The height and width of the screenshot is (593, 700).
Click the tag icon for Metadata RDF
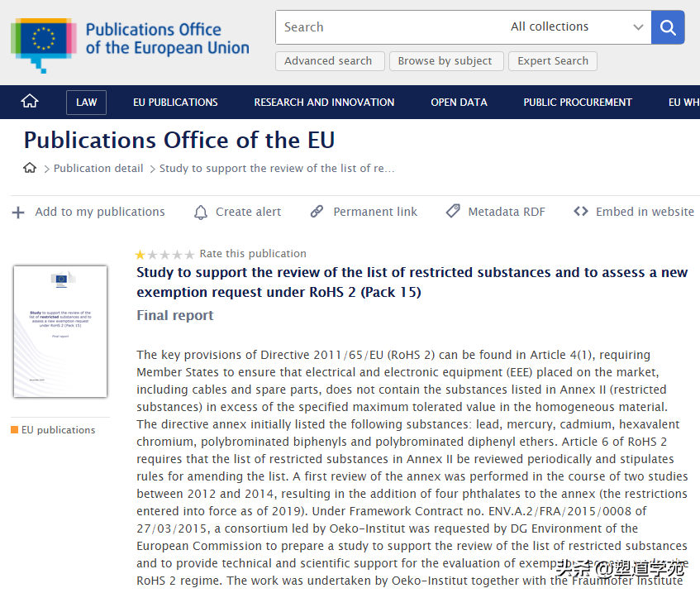tap(453, 212)
